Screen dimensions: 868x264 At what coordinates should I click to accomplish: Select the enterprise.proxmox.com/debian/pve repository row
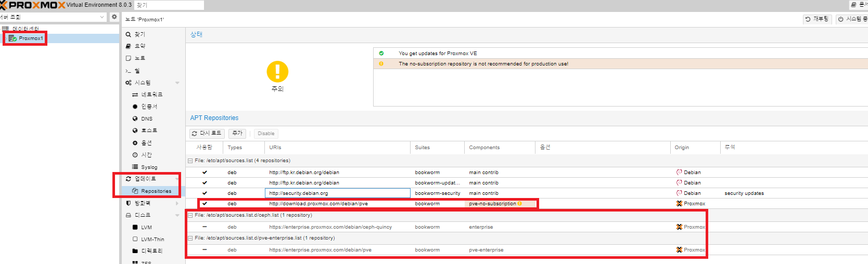coord(527,250)
